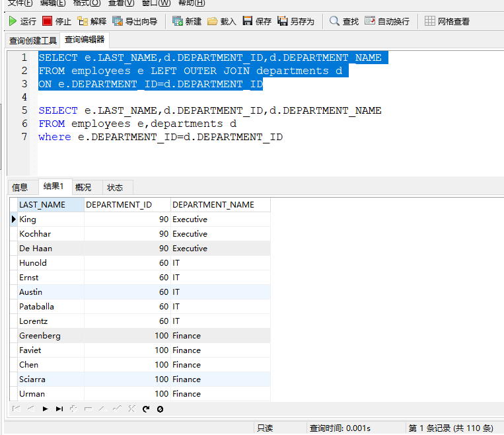Click DEPARTMENT_ID column header

[127, 205]
